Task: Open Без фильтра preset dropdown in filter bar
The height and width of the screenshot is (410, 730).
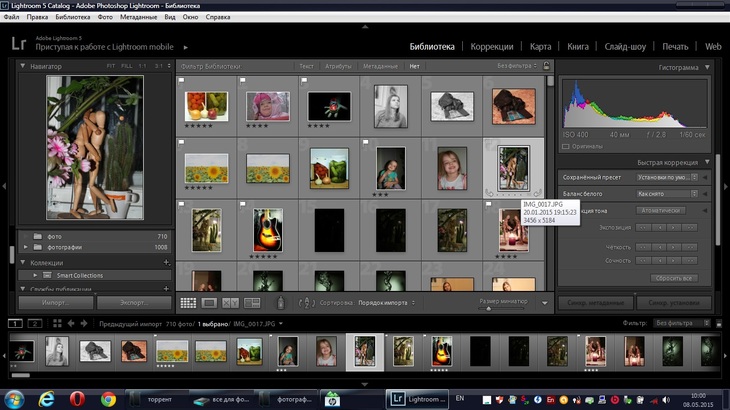Action: [x=517, y=66]
